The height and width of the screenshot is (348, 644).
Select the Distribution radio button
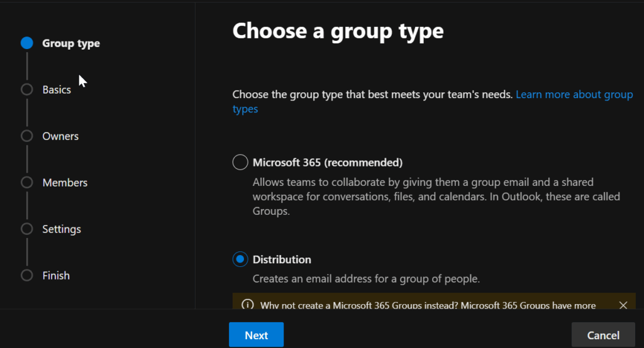click(240, 259)
